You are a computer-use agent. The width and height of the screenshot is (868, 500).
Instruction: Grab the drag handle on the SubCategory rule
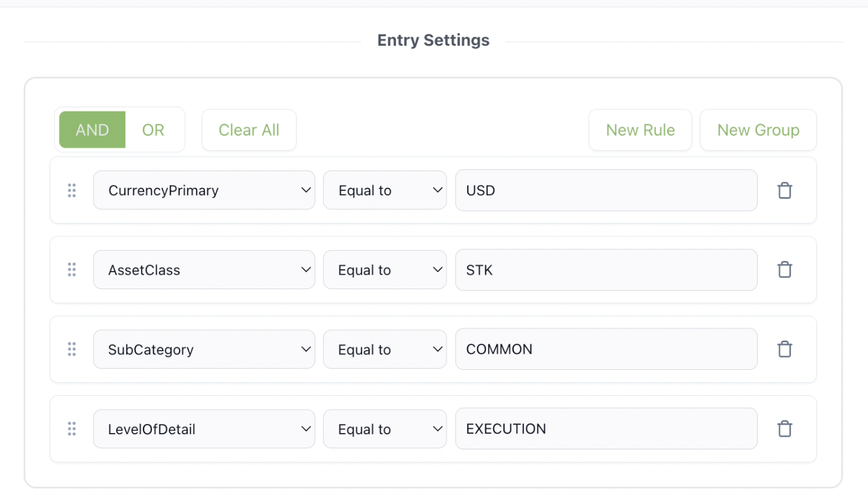(x=72, y=349)
